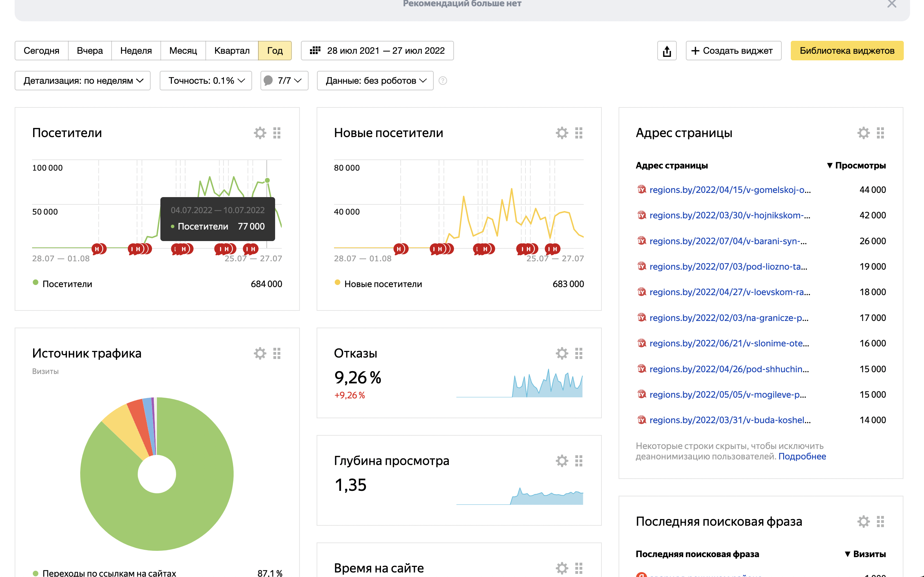Switch to Месяц period
This screenshot has width=924, height=577.
coord(183,51)
